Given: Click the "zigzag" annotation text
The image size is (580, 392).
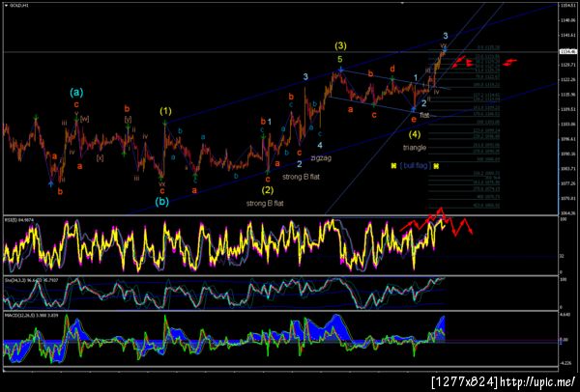Looking at the screenshot, I should click(x=321, y=157).
